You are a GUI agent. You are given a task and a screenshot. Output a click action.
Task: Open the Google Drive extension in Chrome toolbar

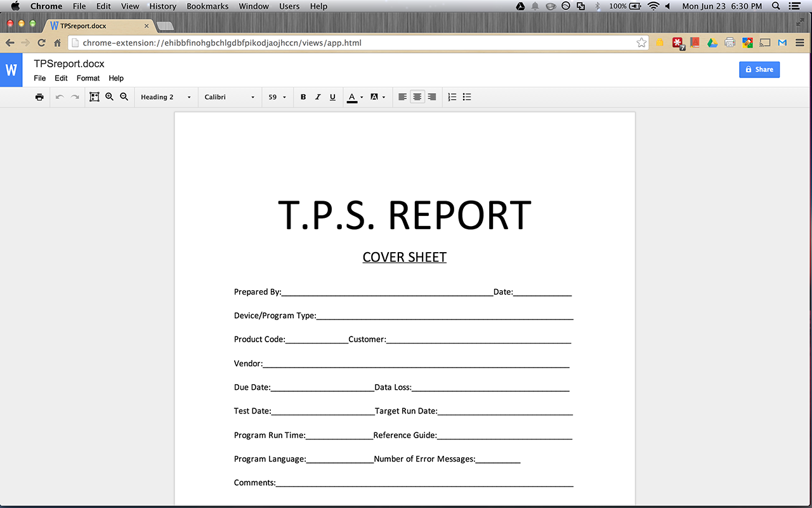pyautogui.click(x=712, y=43)
